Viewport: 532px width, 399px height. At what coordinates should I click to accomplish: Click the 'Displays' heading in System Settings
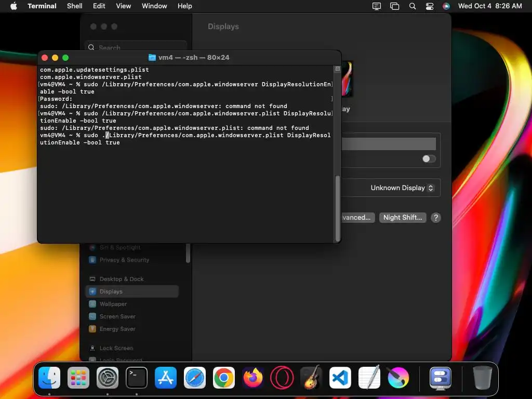pos(223,26)
